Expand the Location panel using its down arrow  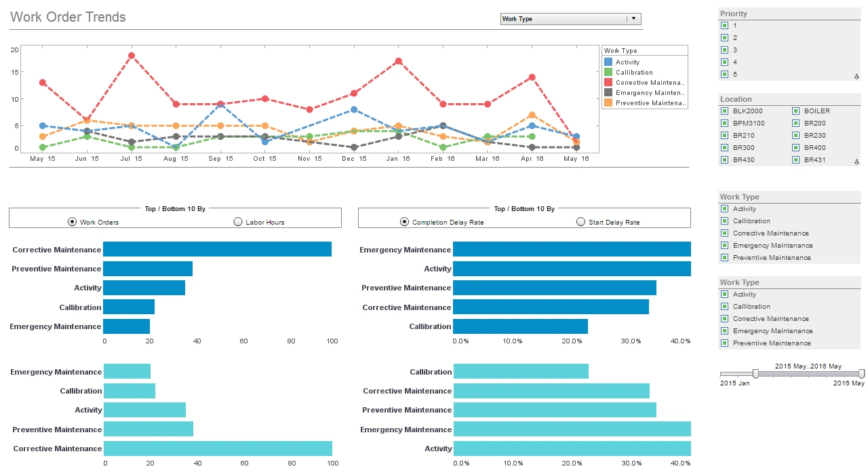[x=856, y=162]
